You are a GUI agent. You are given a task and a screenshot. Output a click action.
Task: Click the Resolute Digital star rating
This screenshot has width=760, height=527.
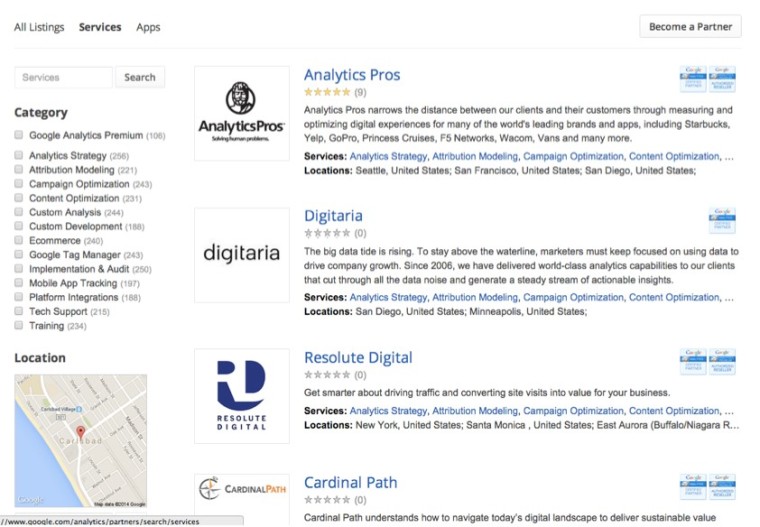click(x=327, y=375)
